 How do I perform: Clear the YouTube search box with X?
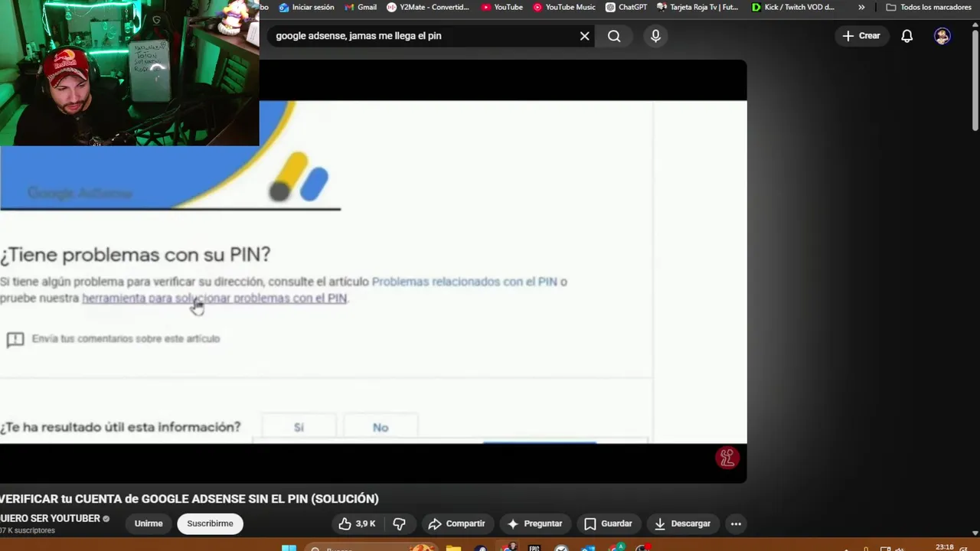(585, 36)
